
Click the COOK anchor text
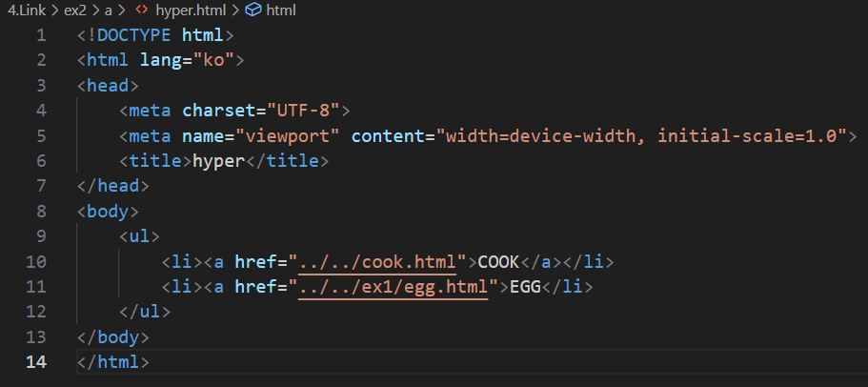[x=498, y=262]
